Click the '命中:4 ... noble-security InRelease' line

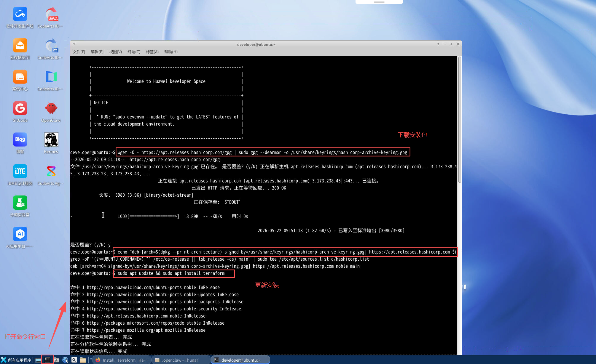coord(156,309)
